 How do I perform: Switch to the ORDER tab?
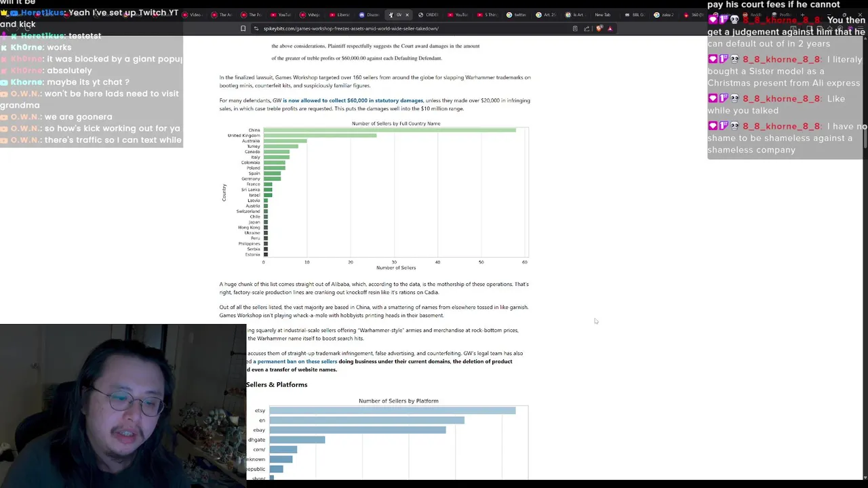coord(429,15)
